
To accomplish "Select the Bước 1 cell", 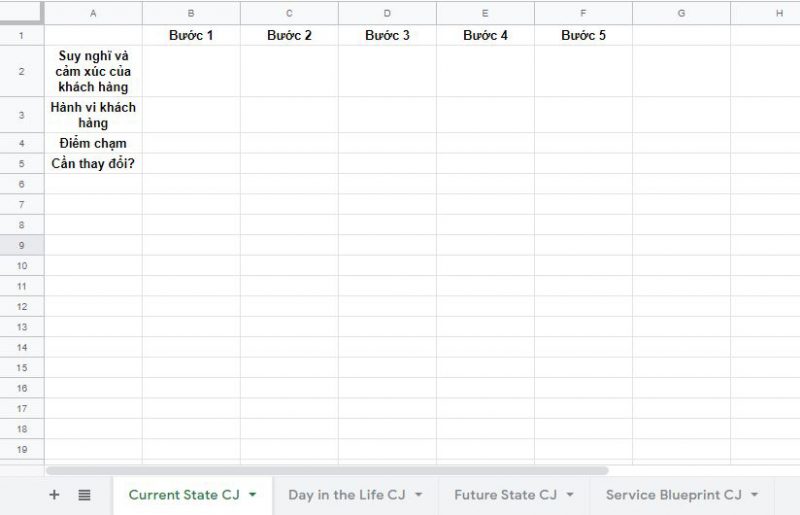I will point(191,35).
